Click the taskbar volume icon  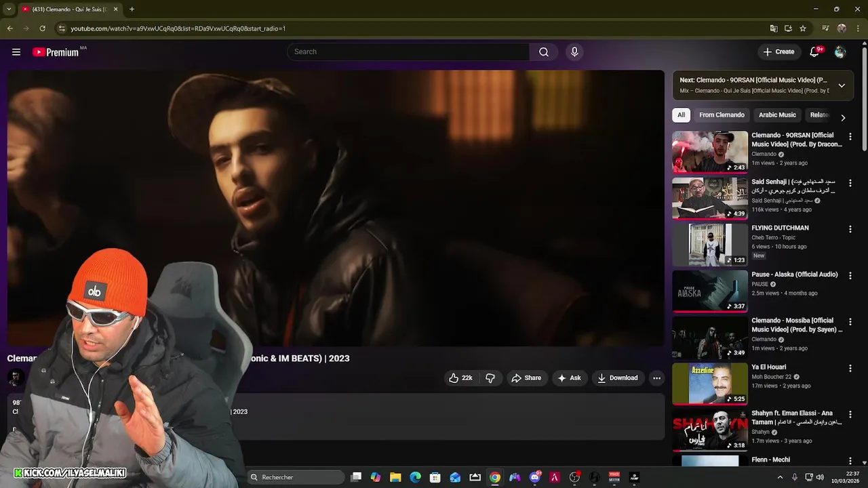pyautogui.click(x=820, y=477)
